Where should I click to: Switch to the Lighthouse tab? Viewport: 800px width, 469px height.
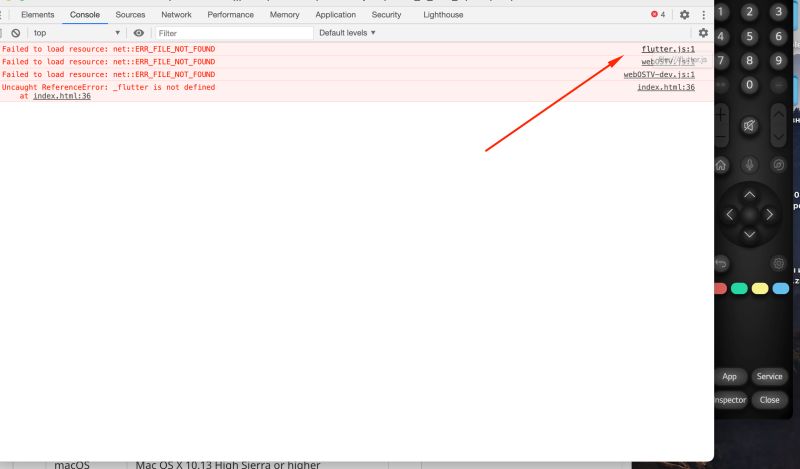point(443,15)
